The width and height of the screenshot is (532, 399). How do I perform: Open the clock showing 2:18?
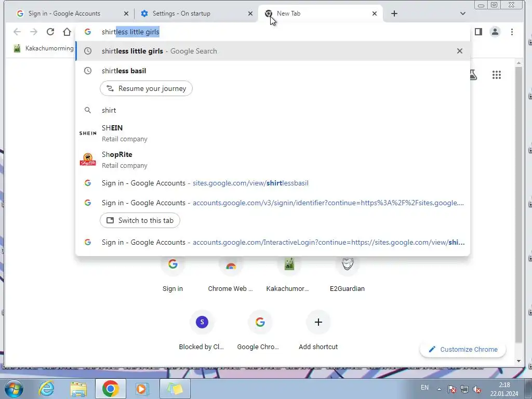(x=504, y=389)
